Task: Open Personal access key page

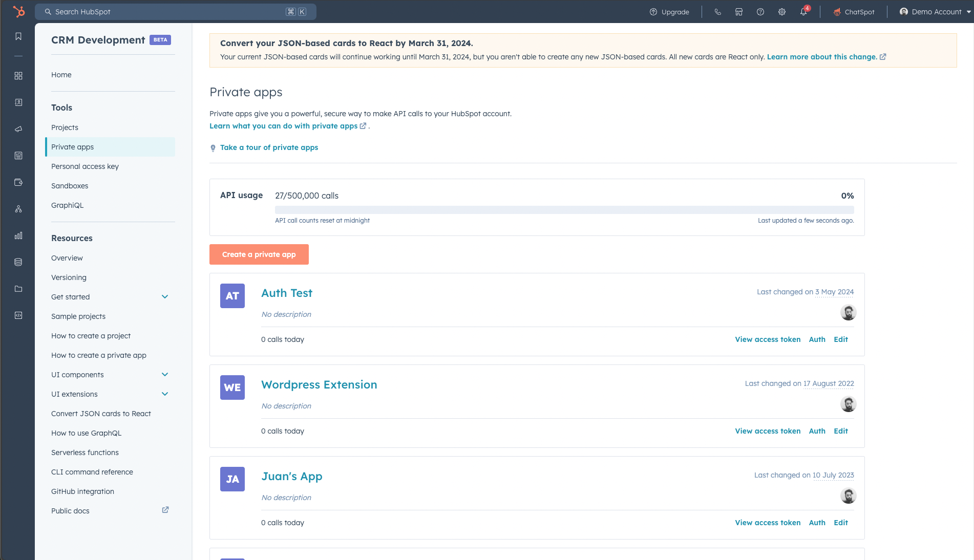Action: pos(85,166)
